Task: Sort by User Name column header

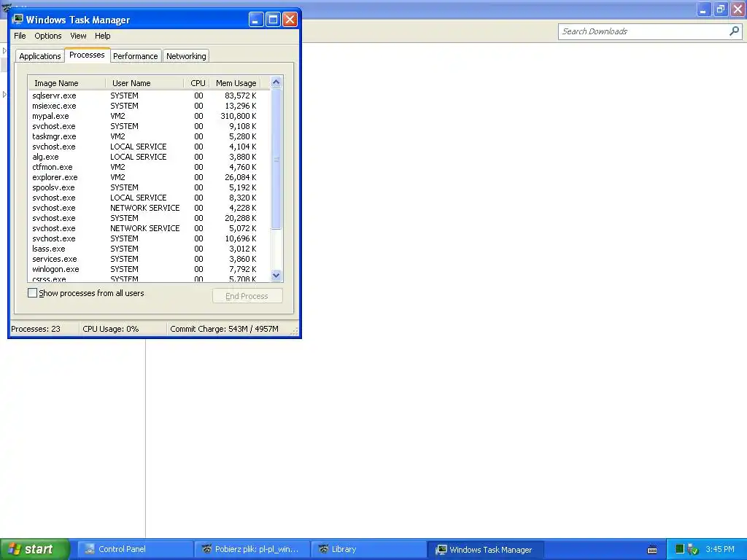Action: coord(144,83)
